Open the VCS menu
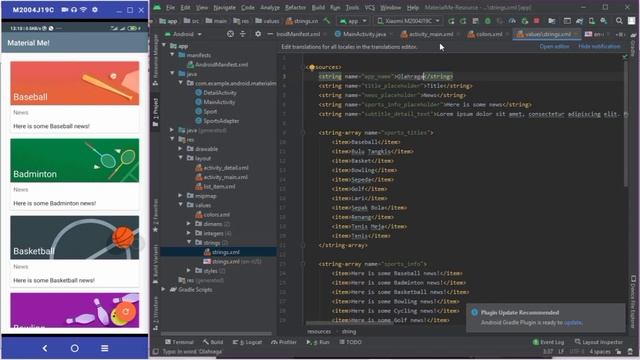640x360 pixels. tap(369, 7)
